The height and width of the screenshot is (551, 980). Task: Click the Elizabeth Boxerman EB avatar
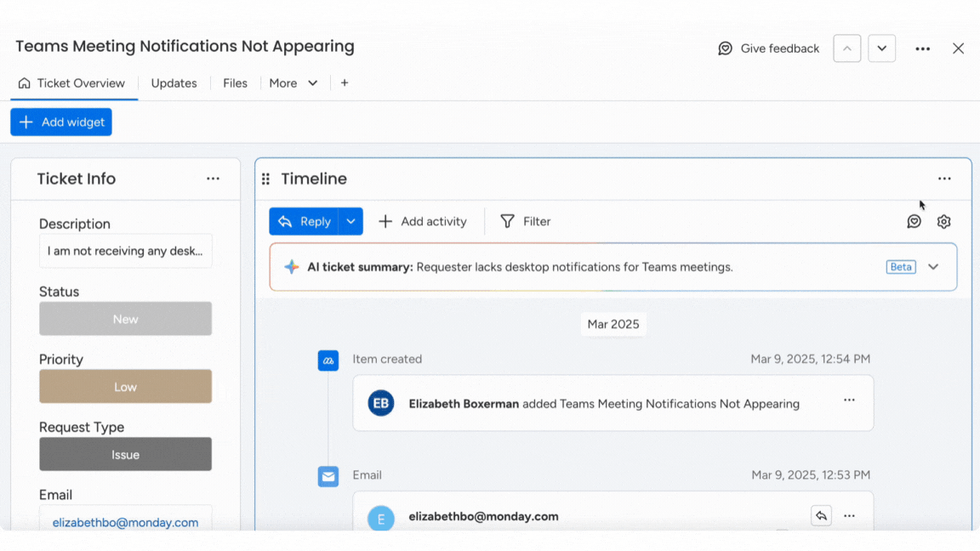(x=380, y=403)
